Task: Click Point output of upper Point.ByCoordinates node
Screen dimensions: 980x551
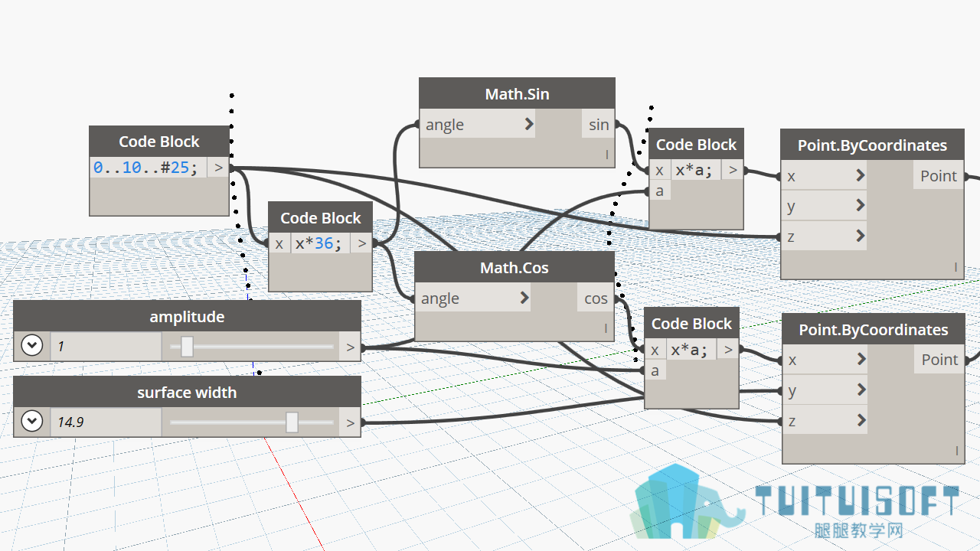Action: [x=939, y=176]
